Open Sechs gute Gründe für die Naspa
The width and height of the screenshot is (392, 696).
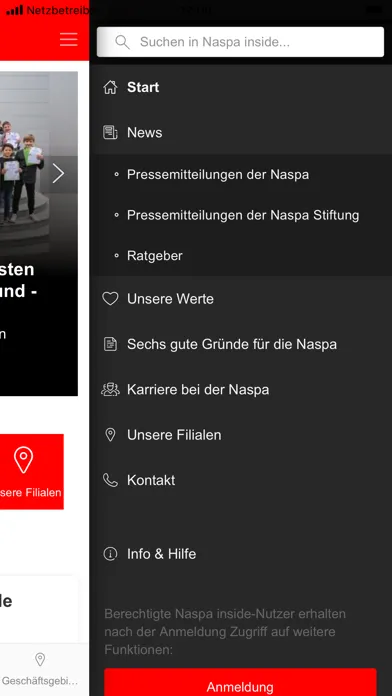[232, 344]
